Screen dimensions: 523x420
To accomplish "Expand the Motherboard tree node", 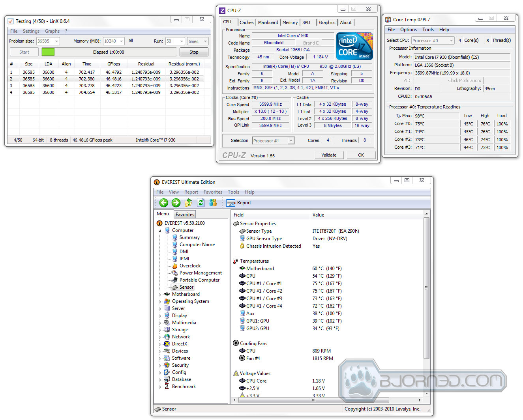I will 160,295.
